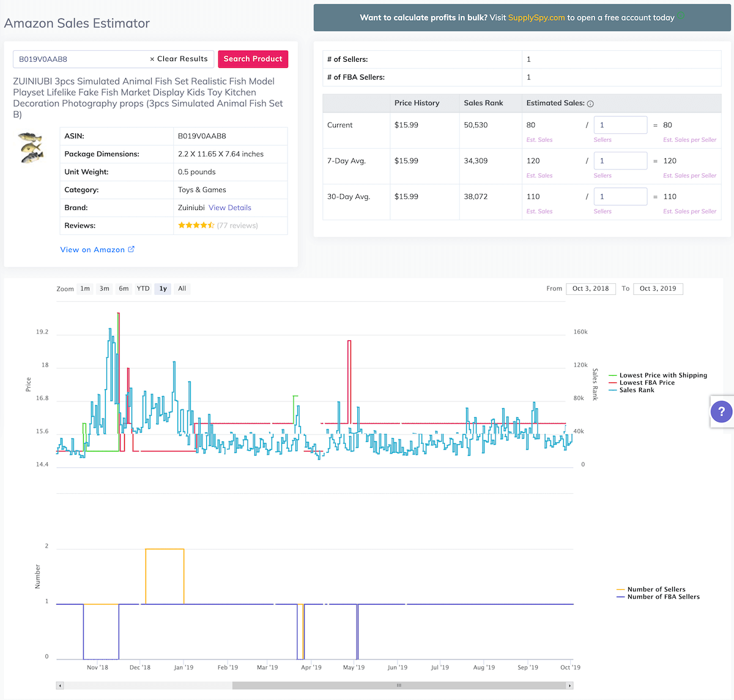Click the 7-Day Avg. sellers input
This screenshot has width=734, height=700.
(x=620, y=161)
